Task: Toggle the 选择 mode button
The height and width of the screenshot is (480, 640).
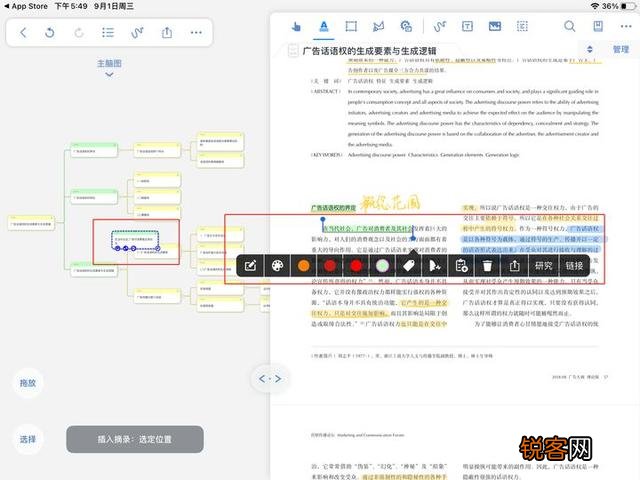Action: coord(27,439)
